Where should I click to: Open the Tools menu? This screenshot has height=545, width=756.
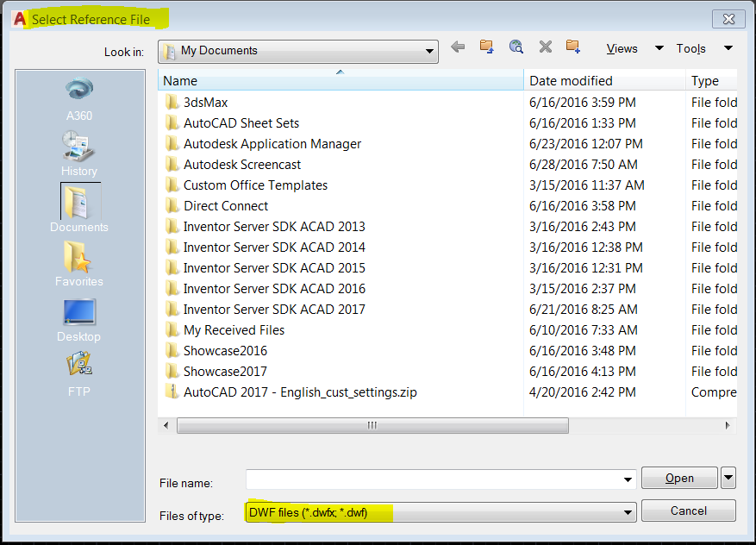click(690, 48)
